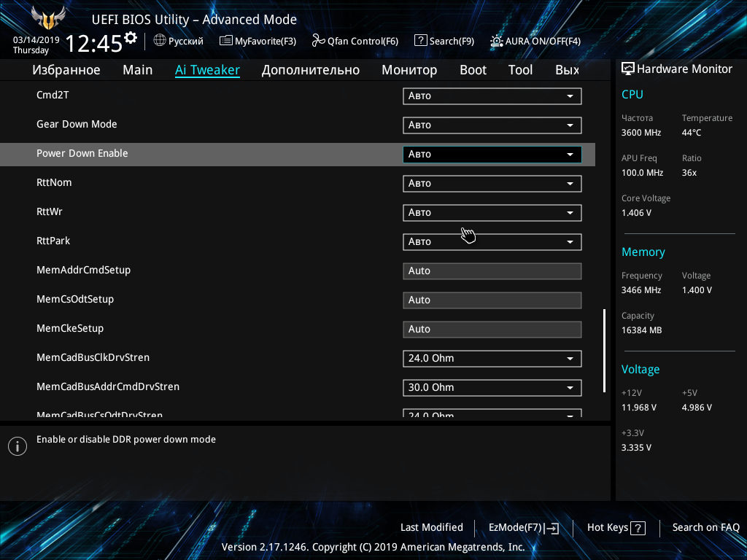Open Search(F9)

click(444, 41)
